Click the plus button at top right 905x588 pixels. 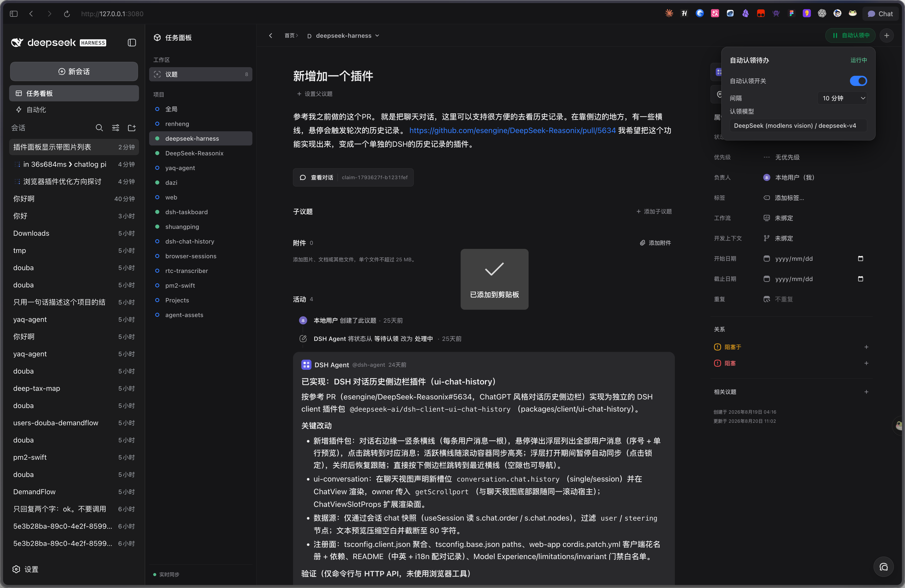[887, 35]
